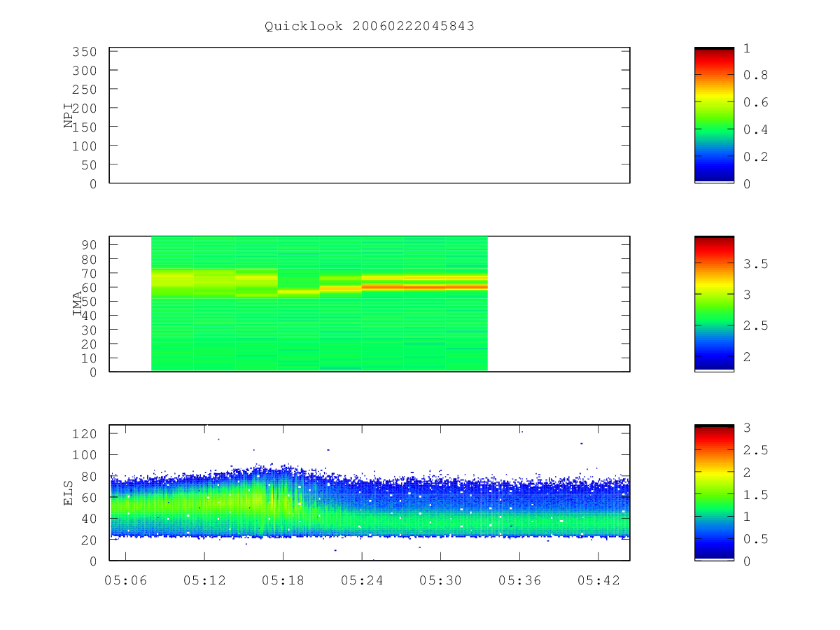This screenshot has width=840, height=630.
Task: Click the 05:06 time axis label
Action: (125, 580)
